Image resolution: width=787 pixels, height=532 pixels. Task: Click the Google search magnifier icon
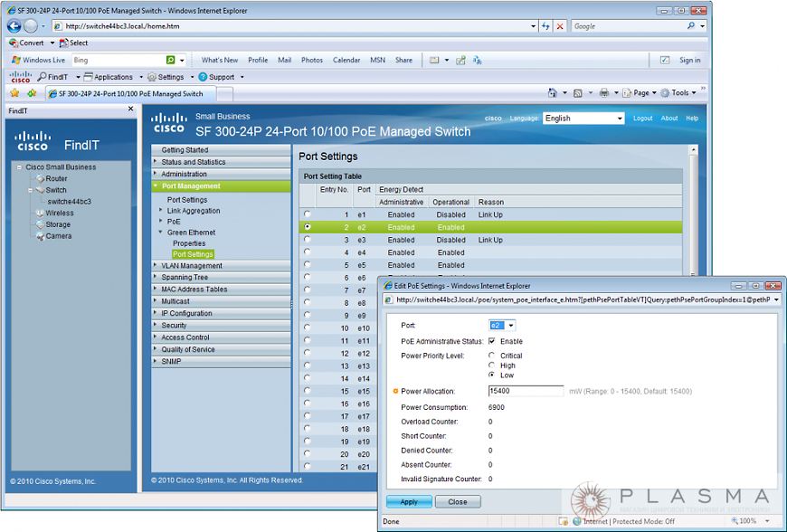[x=691, y=25]
